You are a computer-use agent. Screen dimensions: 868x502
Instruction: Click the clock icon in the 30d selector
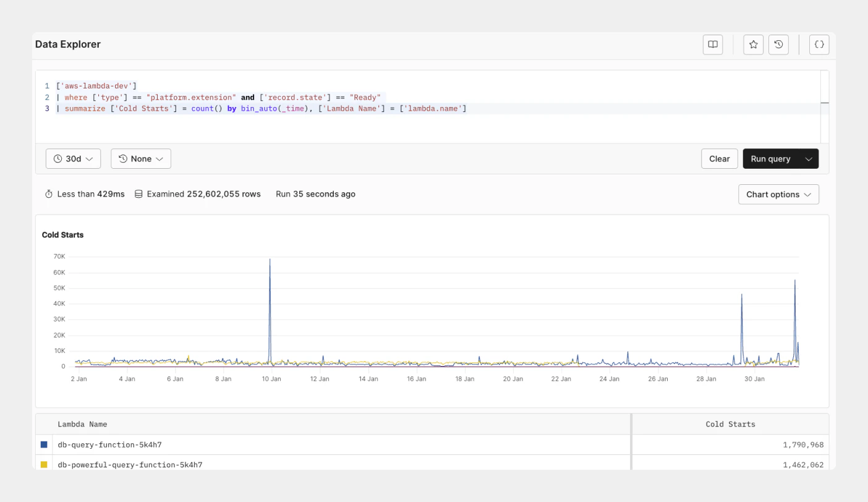[x=57, y=158]
